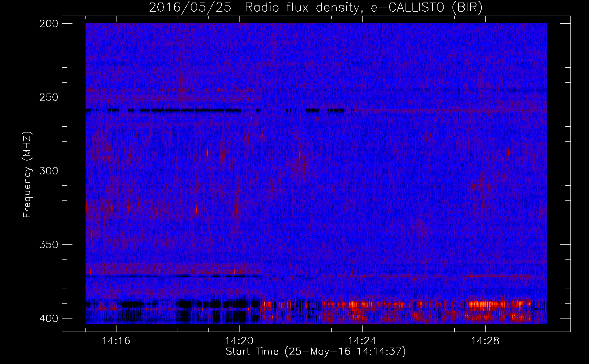The height and width of the screenshot is (364, 589).
Task: Click the 14:20 time tick label
Action: pos(239,341)
